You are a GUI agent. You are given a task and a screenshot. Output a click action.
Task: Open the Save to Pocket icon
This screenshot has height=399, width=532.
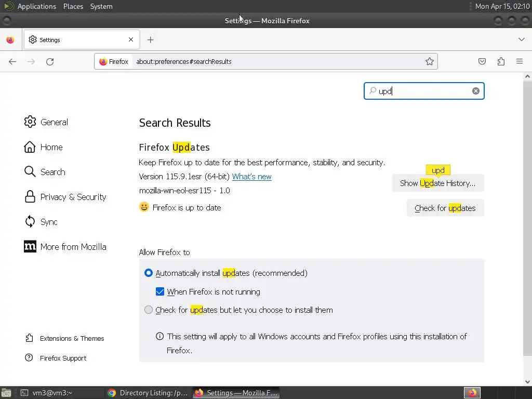(x=482, y=61)
